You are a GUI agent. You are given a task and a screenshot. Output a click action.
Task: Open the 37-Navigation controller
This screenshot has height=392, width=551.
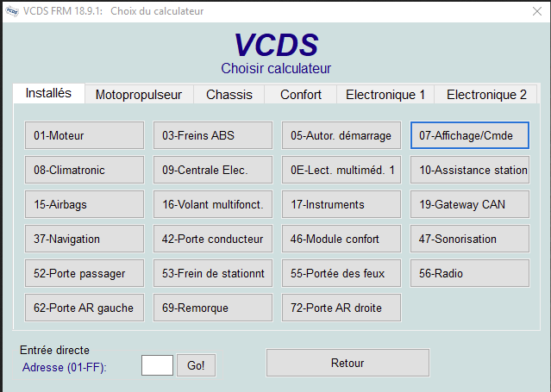(85, 239)
